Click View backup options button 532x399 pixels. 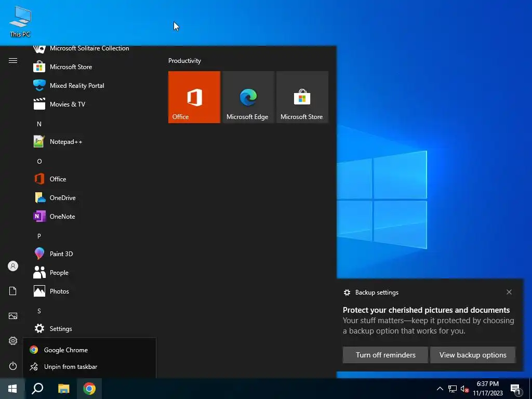pyautogui.click(x=473, y=355)
